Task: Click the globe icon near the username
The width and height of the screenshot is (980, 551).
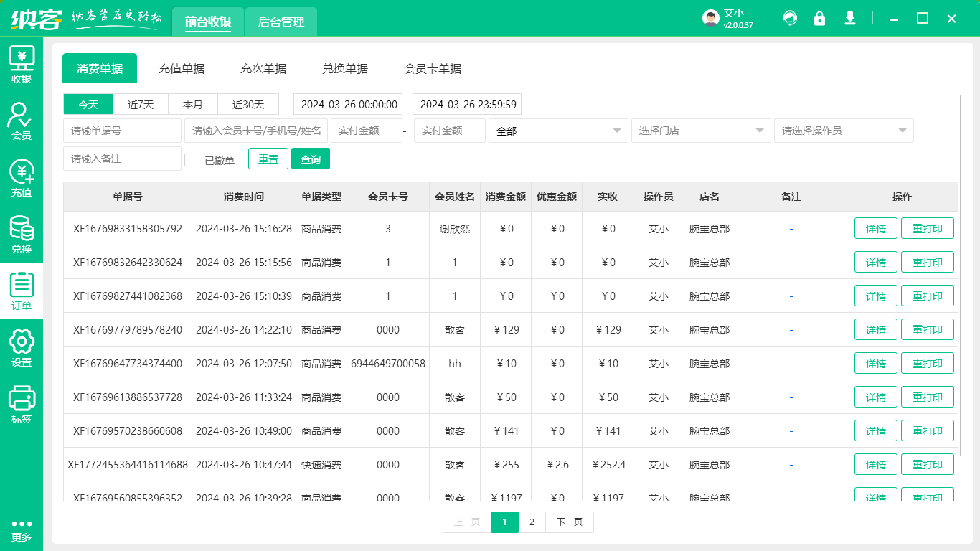Action: tap(790, 18)
